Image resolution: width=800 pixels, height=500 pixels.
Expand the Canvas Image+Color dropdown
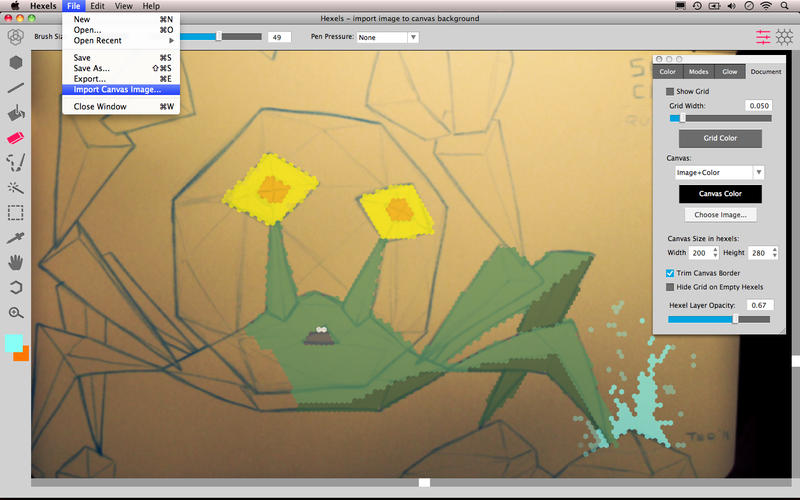click(x=720, y=172)
